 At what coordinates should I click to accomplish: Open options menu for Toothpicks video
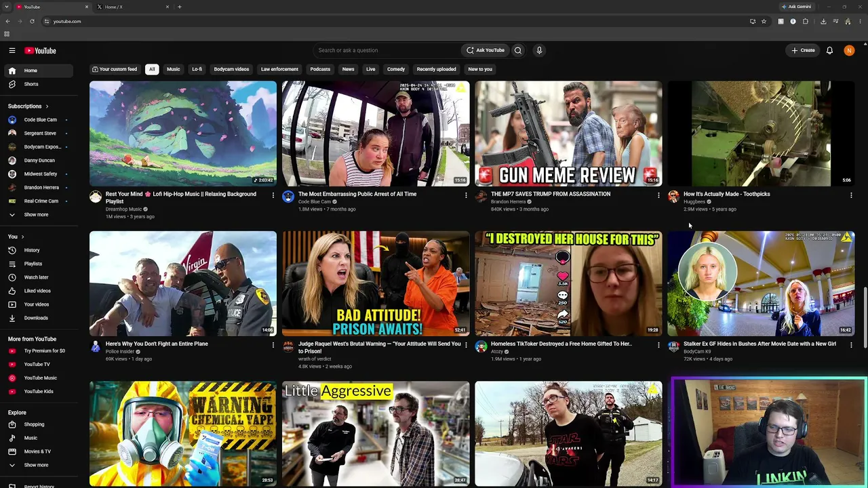[x=851, y=195]
